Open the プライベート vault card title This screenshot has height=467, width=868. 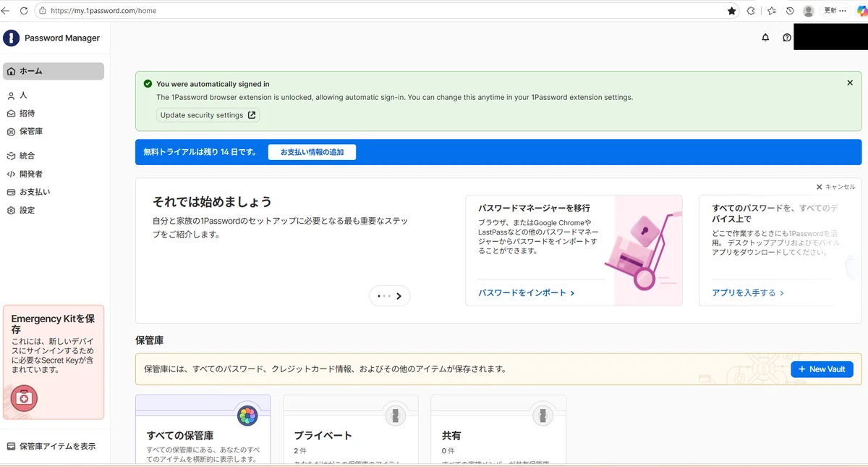(323, 436)
